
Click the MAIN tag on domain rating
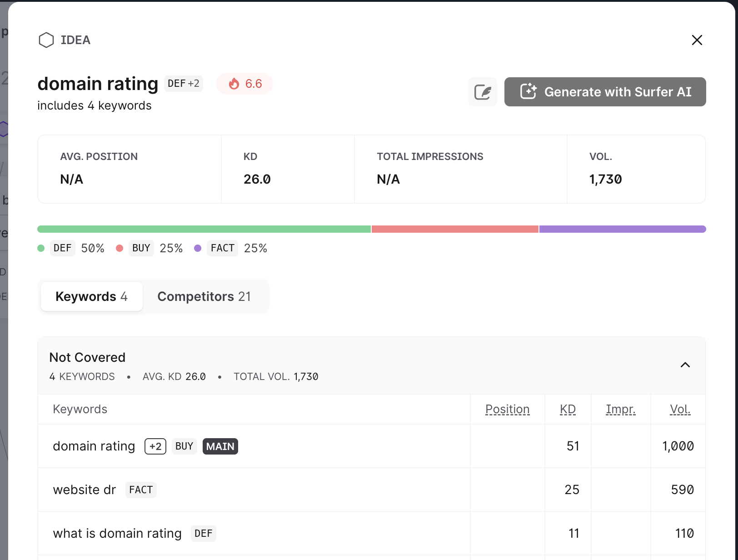[220, 446]
